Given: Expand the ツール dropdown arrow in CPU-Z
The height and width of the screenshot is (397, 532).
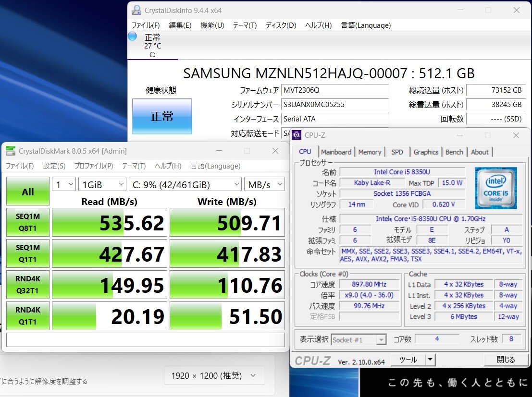Looking at the screenshot, I should (x=430, y=360).
